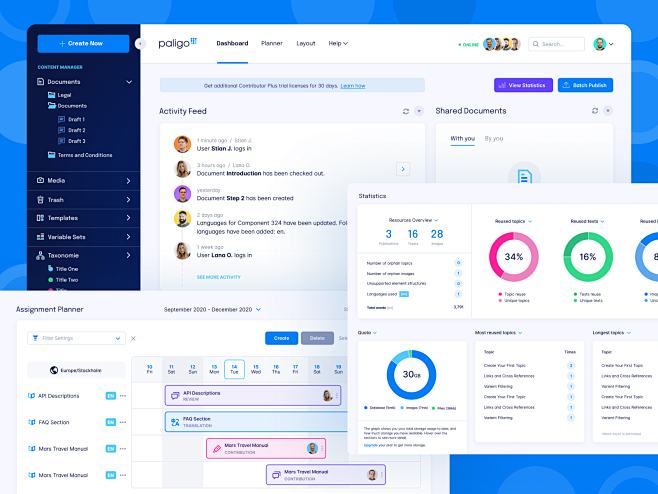Image resolution: width=658 pixels, height=494 pixels.
Task: Clear filter settings with the X icon
Action: point(134,339)
